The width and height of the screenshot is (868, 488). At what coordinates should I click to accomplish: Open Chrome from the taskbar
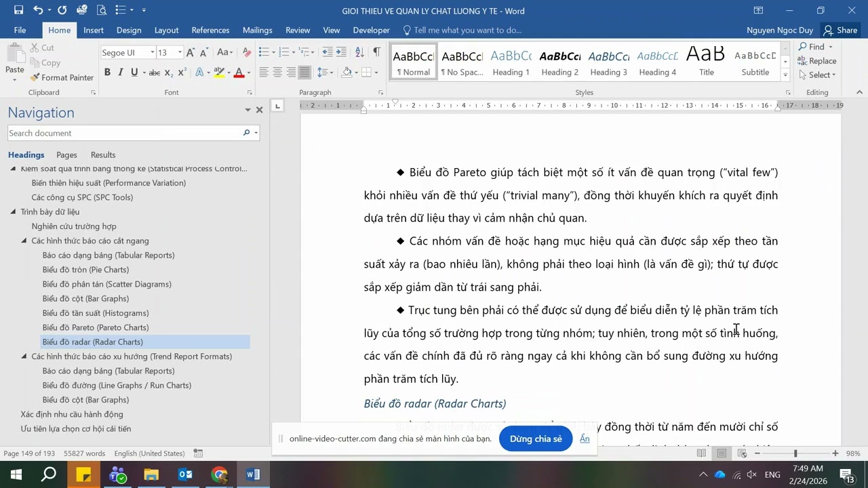[219, 474]
